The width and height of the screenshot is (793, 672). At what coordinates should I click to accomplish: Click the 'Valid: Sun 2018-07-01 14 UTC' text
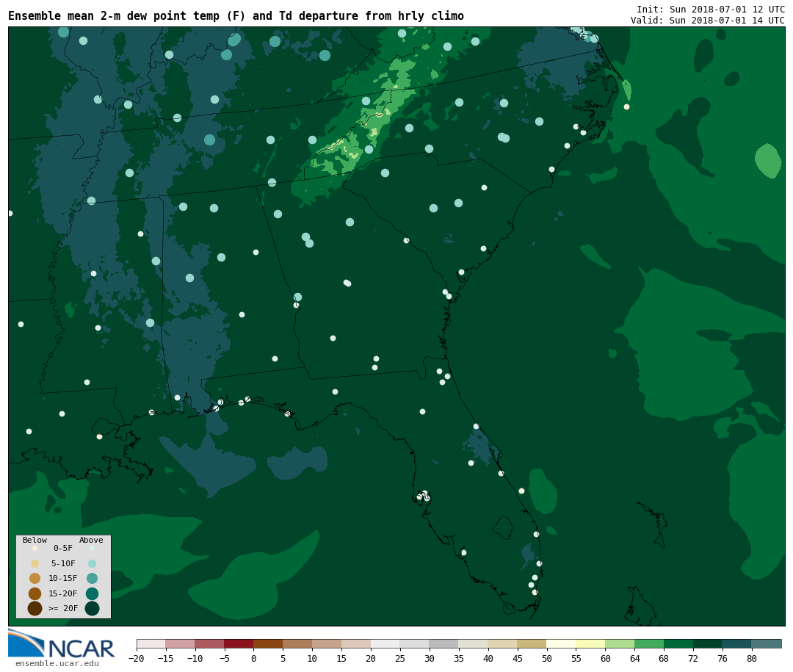[707, 21]
